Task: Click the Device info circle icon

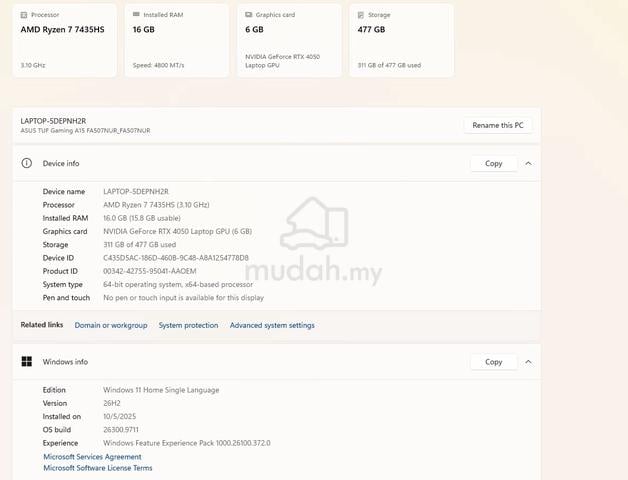Action: [x=26, y=163]
